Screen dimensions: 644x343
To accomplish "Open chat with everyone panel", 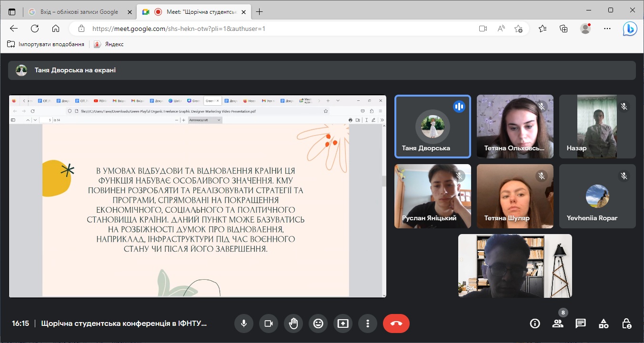I will point(580,323).
